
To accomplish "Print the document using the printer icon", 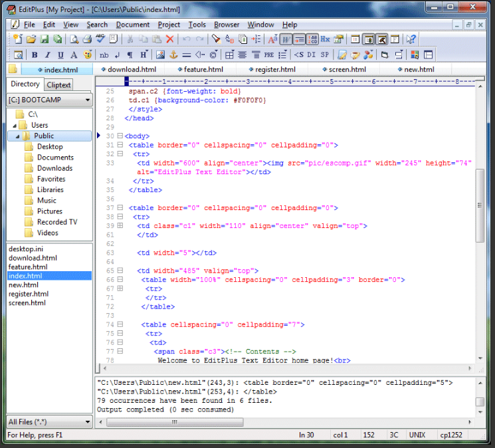I will (87, 39).
